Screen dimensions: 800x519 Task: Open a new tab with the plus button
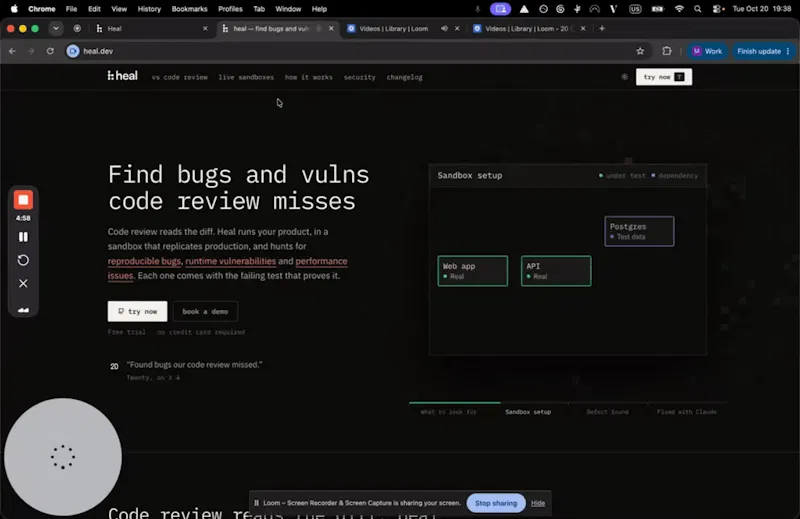(602, 29)
